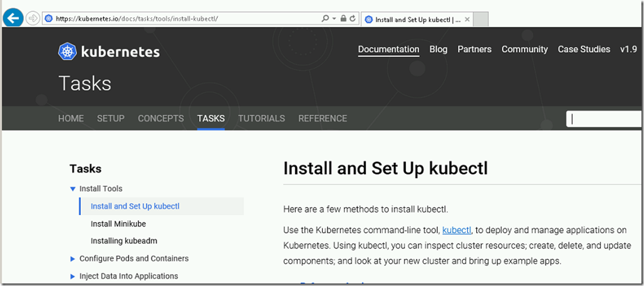Click the search magnifier in address bar
This screenshot has height=286, width=644.
pos(325,18)
